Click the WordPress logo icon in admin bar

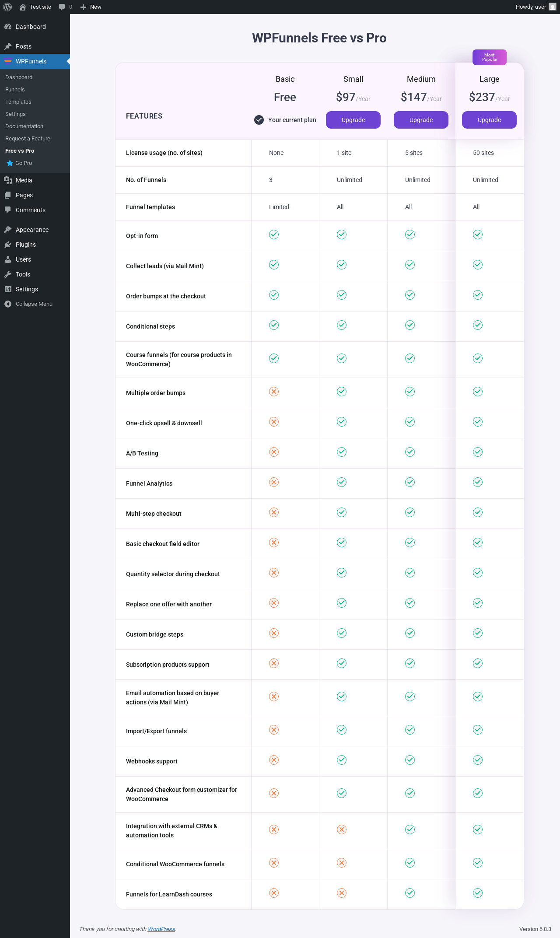(x=7, y=7)
